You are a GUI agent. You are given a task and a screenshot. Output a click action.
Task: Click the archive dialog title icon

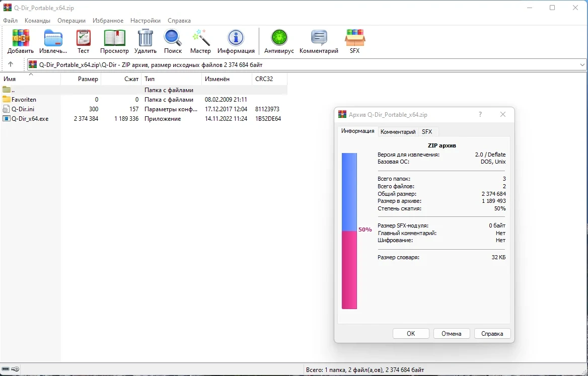[342, 114]
